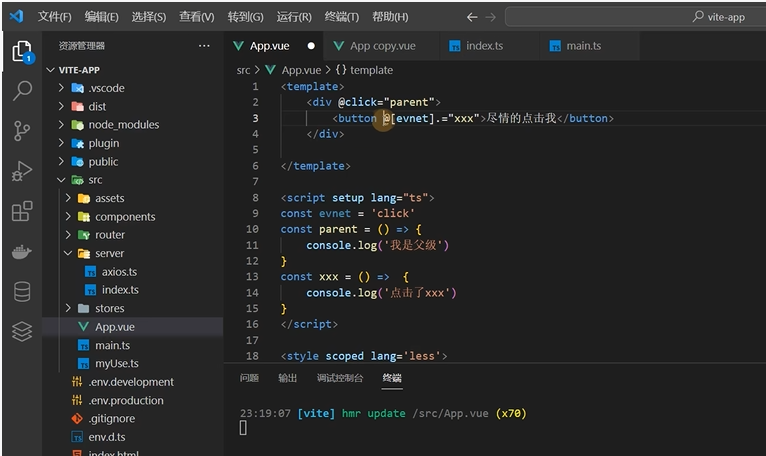Open the Database view icon
Screen dimensions: 766x456
pos(22,292)
